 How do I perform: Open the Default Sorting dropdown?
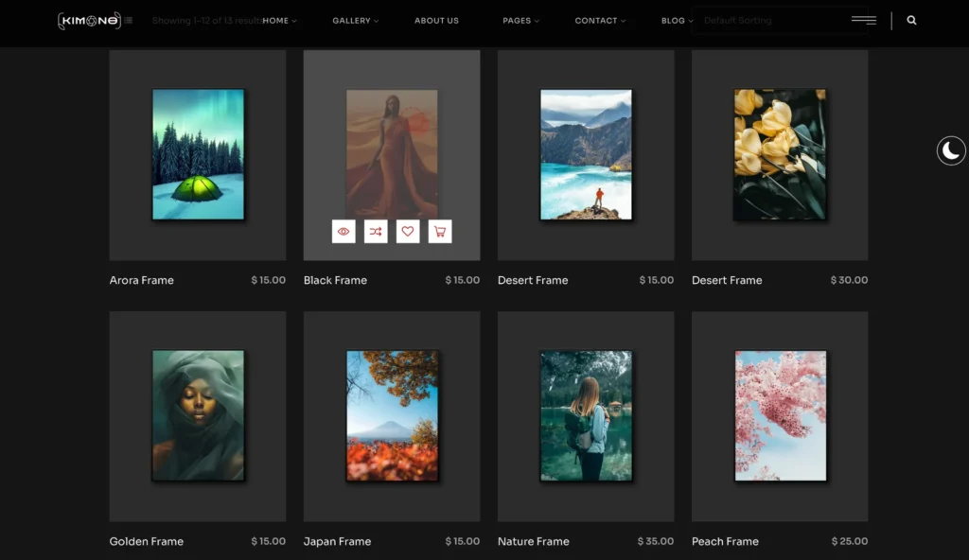[779, 21]
